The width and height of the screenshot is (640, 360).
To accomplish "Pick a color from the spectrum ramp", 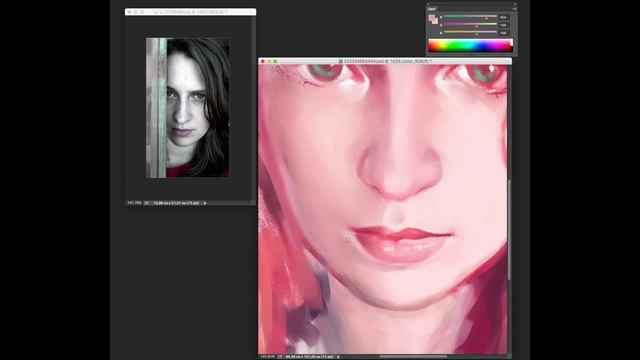I will click(x=470, y=45).
